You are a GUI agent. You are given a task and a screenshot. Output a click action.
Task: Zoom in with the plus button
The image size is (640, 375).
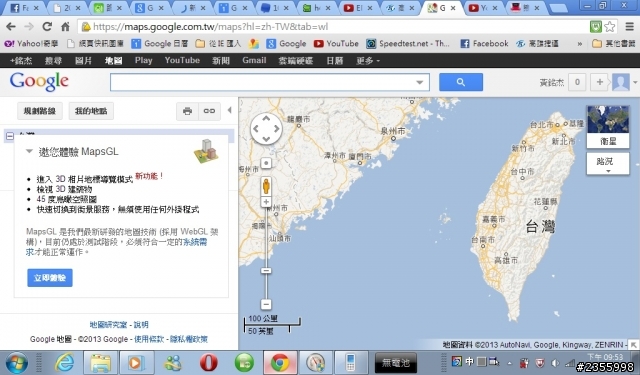coord(266,202)
